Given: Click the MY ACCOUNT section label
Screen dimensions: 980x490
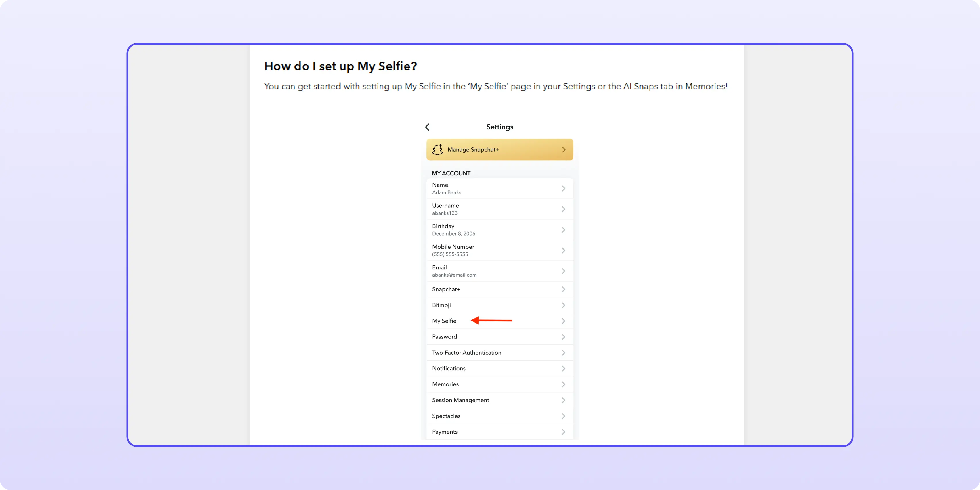Looking at the screenshot, I should coord(451,173).
